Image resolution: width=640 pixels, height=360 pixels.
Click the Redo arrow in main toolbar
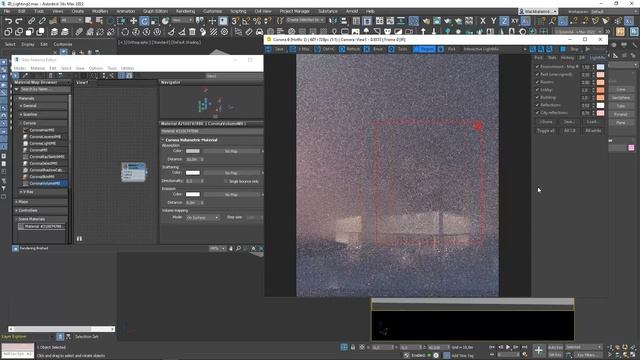[x=19, y=20]
